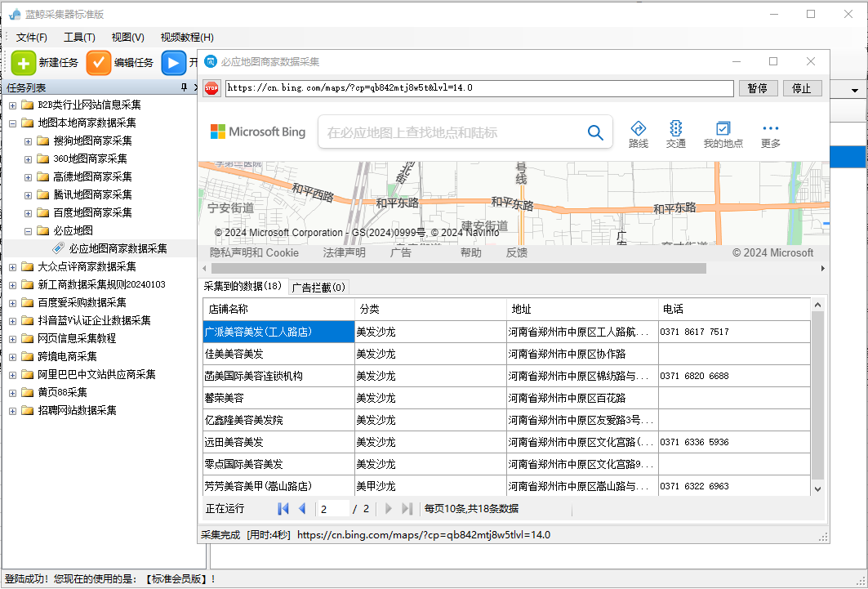
Task: Open the 视频教程(H) menu
Action: point(187,37)
